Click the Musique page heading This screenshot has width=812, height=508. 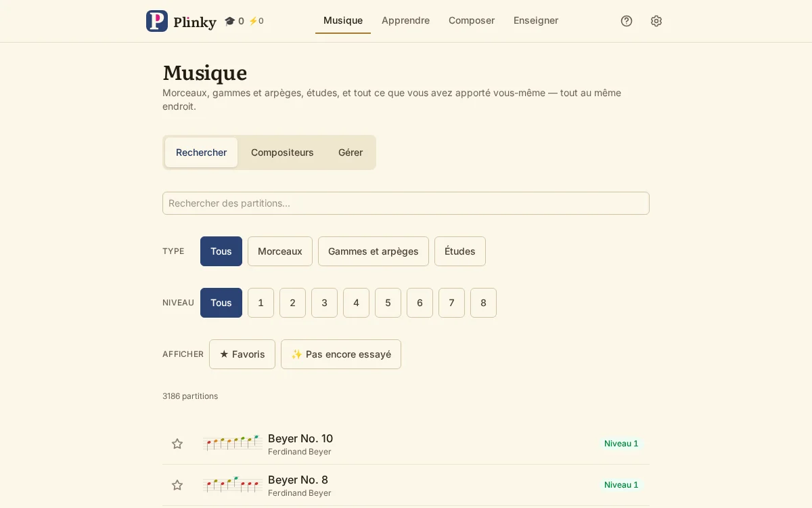point(204,72)
